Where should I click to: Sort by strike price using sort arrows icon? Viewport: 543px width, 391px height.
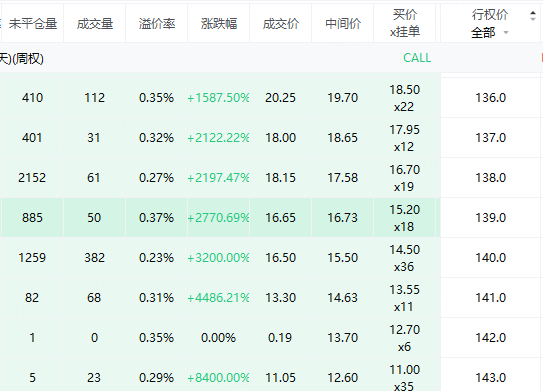click(x=533, y=16)
